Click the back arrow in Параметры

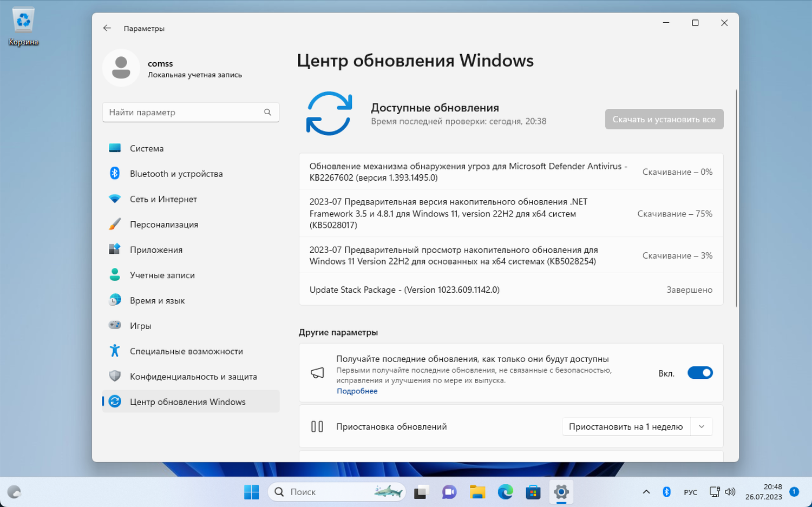point(107,28)
